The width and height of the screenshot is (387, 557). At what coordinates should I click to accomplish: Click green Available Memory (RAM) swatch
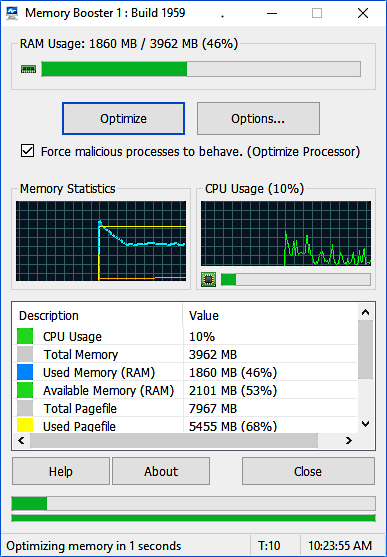(25, 390)
